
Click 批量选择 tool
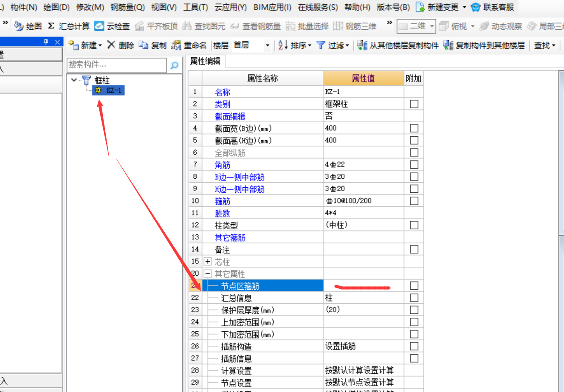[307, 26]
